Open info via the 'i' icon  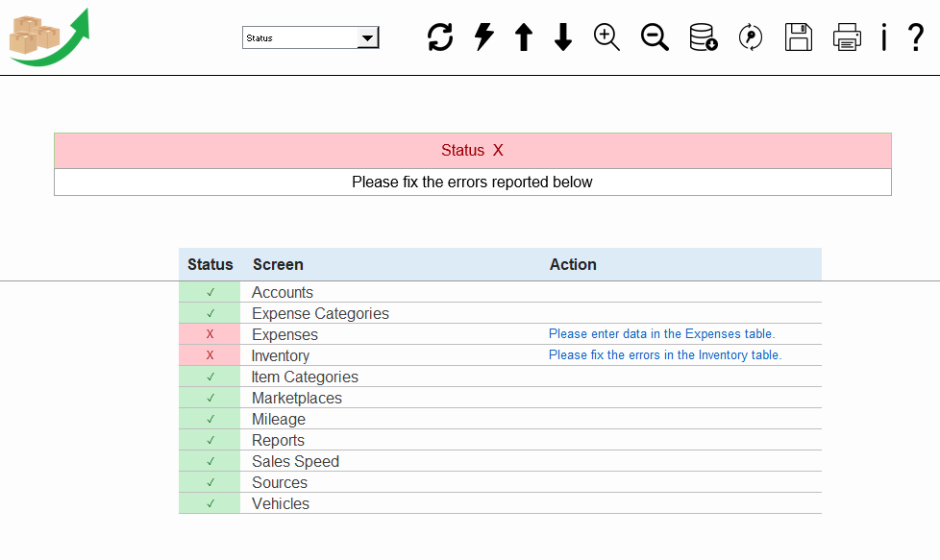tap(883, 37)
